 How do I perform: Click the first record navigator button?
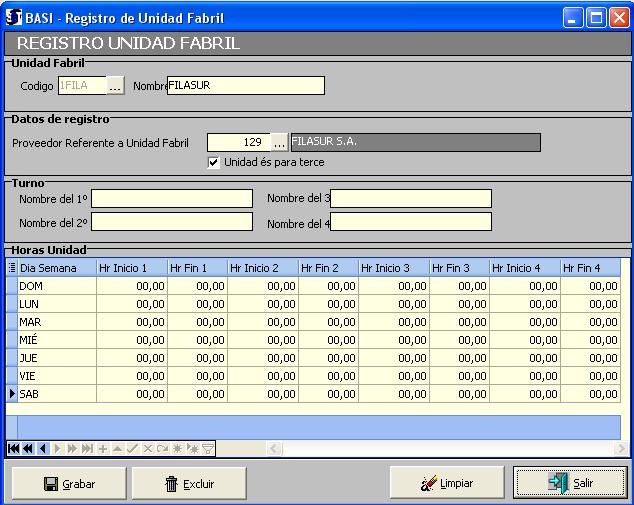pos(13,449)
